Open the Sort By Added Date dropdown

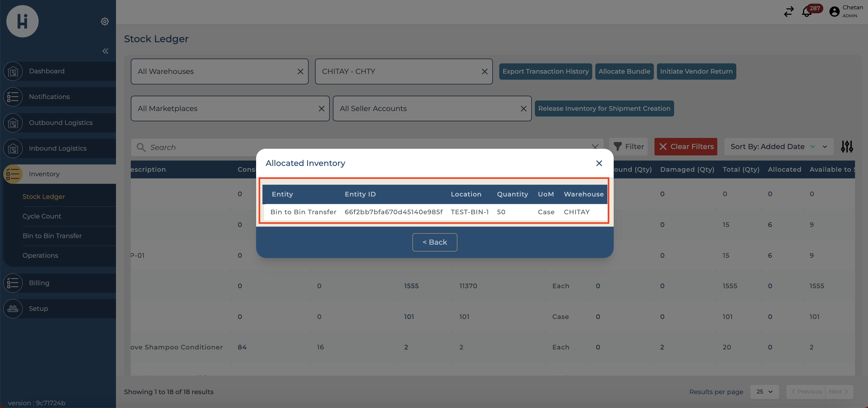[x=778, y=147]
